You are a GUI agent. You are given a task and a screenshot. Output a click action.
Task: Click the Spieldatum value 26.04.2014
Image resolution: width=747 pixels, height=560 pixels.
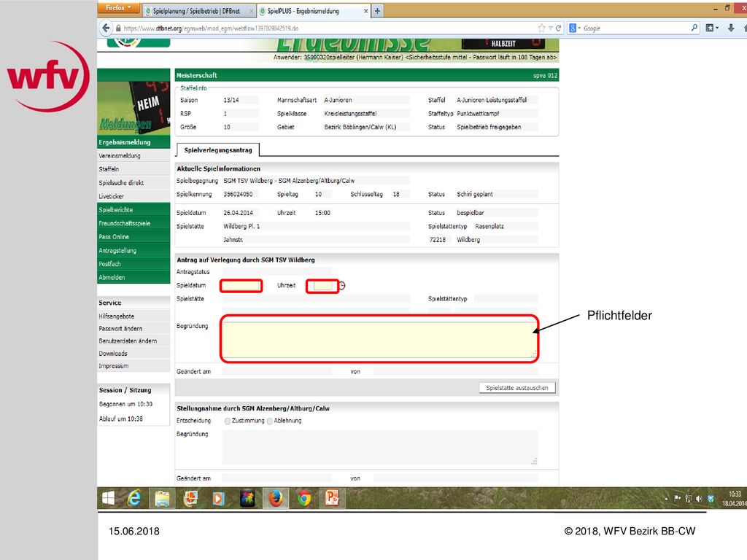coord(239,213)
